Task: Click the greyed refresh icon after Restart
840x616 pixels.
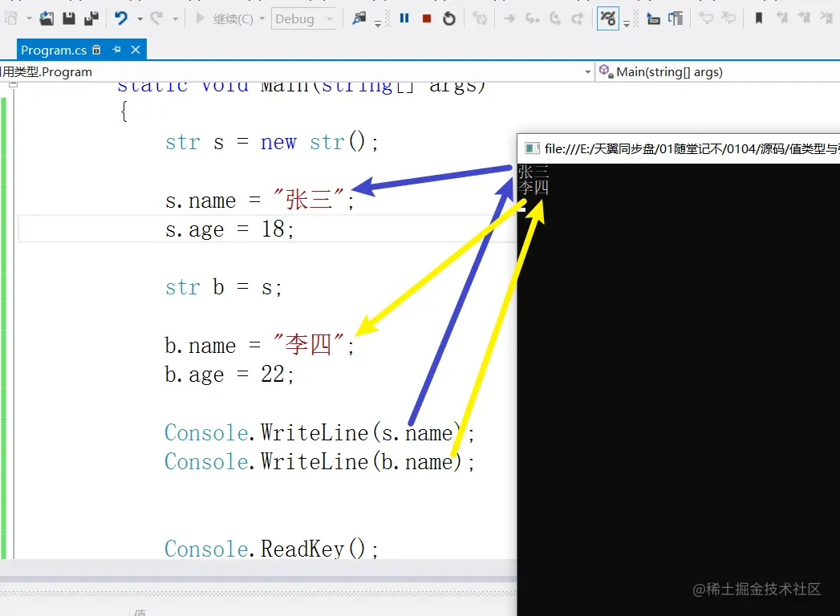Action: 480,18
